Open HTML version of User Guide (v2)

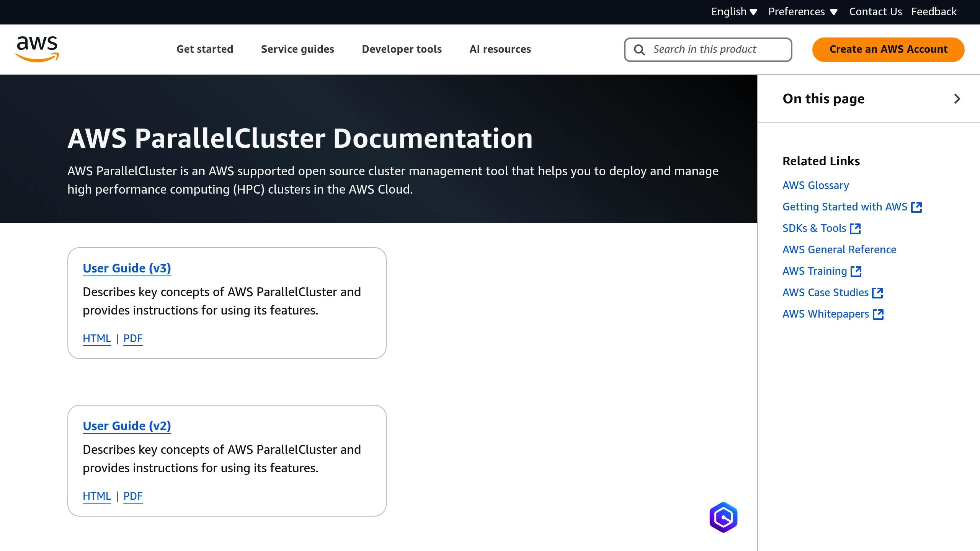97,496
